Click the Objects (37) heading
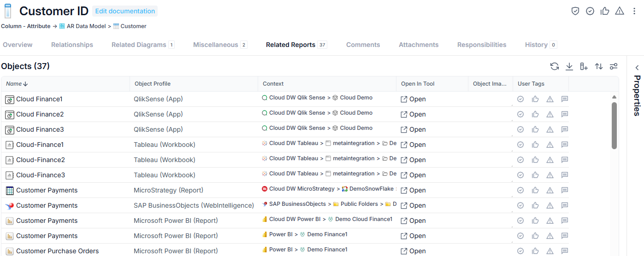This screenshot has height=256, width=644. click(25, 66)
